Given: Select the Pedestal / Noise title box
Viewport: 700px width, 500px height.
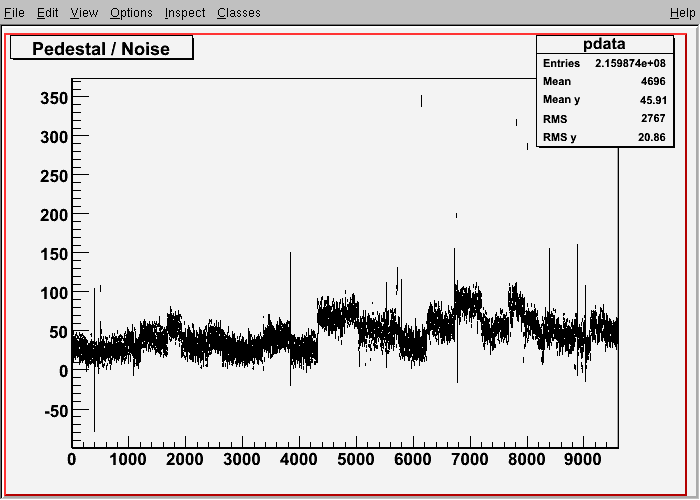Looking at the screenshot, I should tap(102, 48).
